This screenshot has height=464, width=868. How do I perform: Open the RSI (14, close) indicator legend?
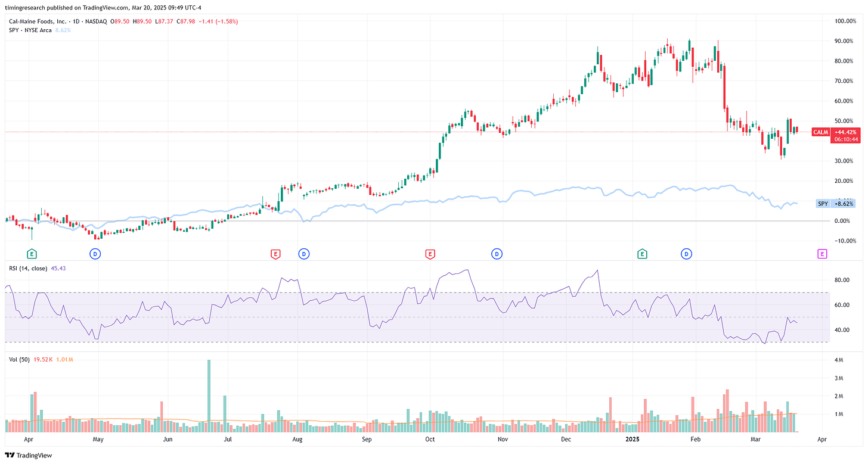pyautogui.click(x=27, y=268)
